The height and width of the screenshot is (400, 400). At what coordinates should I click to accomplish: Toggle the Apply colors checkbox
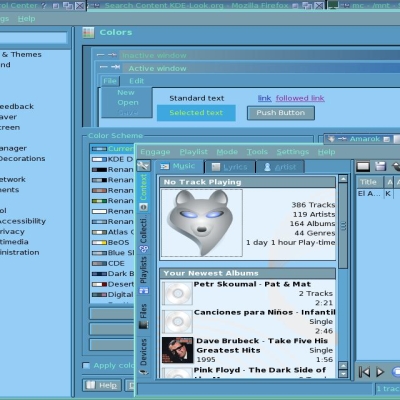86,365
